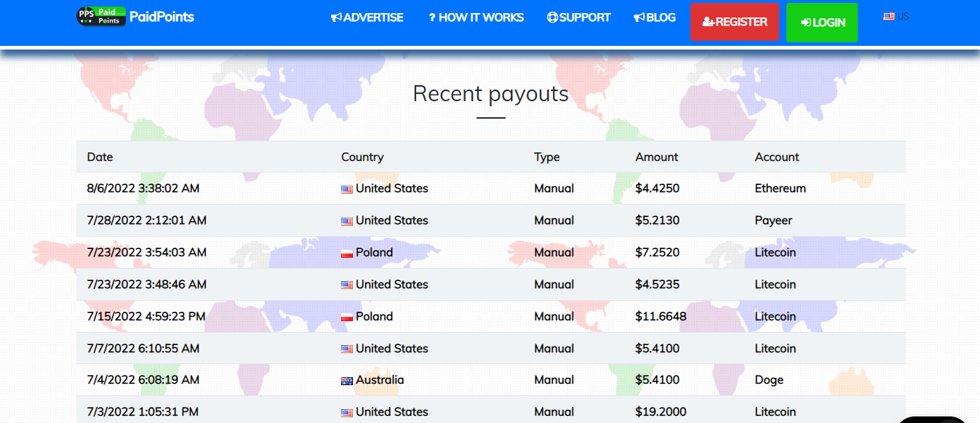Select the date 7/28/2022 2:12:01 AM
980x423 pixels.
[147, 221]
